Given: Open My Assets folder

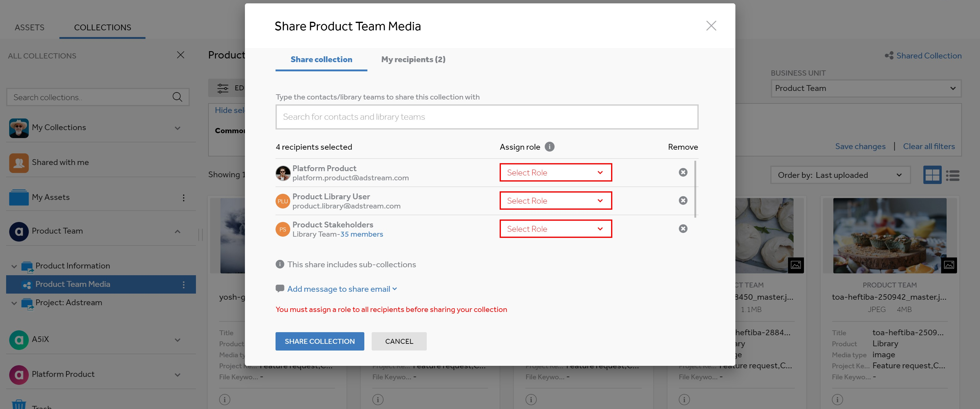Looking at the screenshot, I should point(51,197).
